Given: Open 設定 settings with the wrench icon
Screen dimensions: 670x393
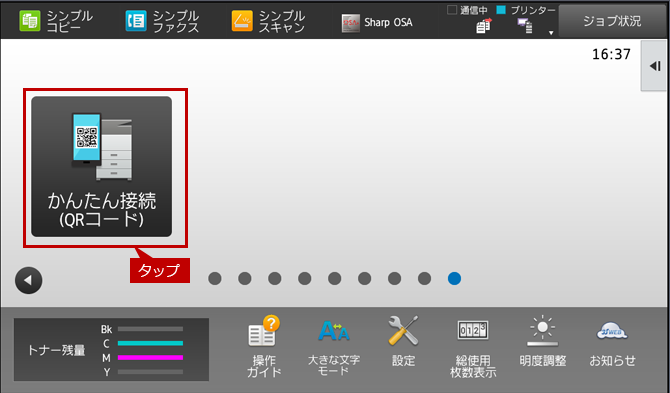Looking at the screenshot, I should 403,341.
